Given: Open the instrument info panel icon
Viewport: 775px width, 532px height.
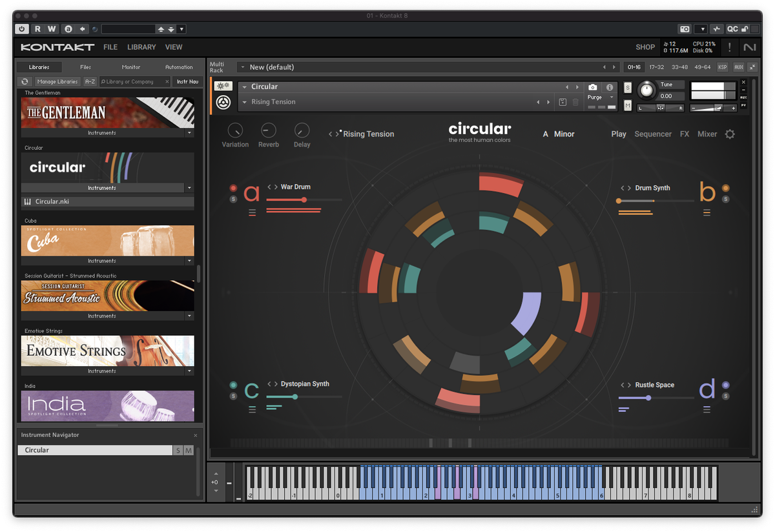Looking at the screenshot, I should pyautogui.click(x=610, y=87).
